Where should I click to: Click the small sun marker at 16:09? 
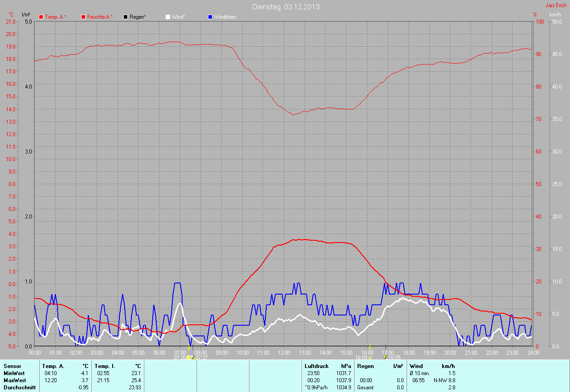pyautogui.click(x=370, y=357)
